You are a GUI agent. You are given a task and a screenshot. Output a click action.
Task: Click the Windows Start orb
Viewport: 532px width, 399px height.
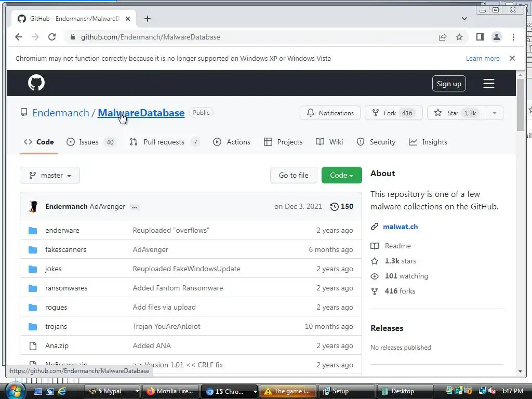[15, 391]
